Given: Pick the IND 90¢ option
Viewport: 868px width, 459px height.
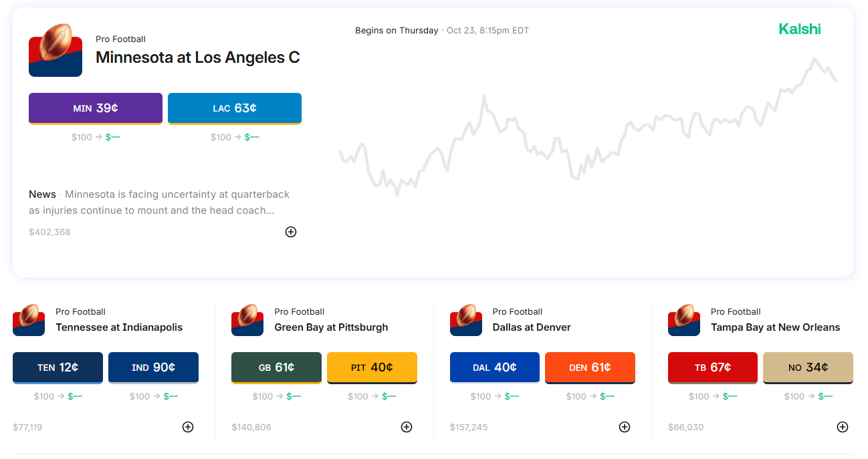Looking at the screenshot, I should (153, 367).
